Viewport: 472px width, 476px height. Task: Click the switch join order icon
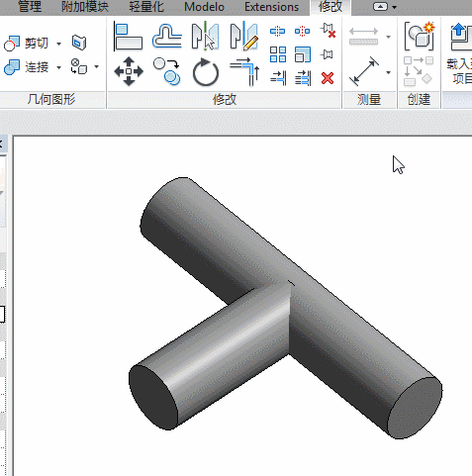tap(79, 66)
